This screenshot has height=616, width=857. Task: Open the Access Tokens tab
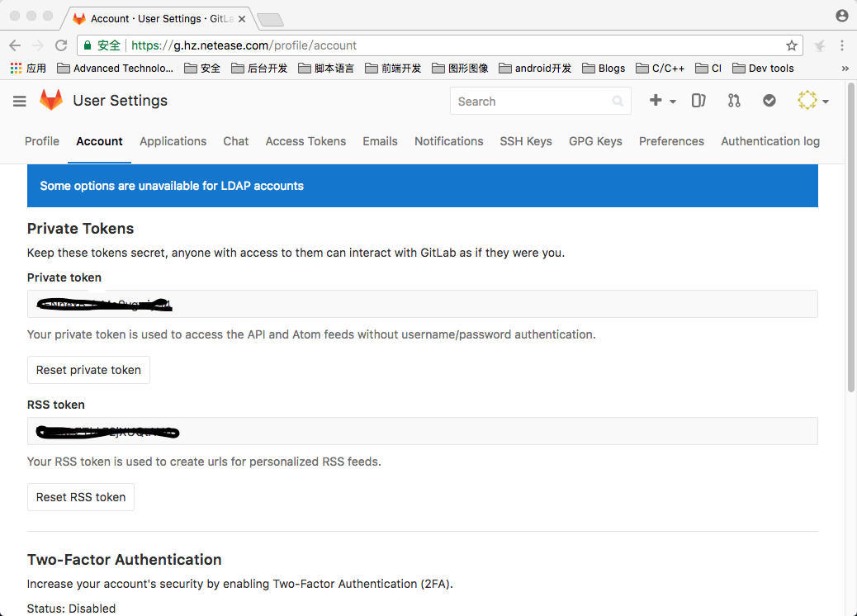(305, 141)
